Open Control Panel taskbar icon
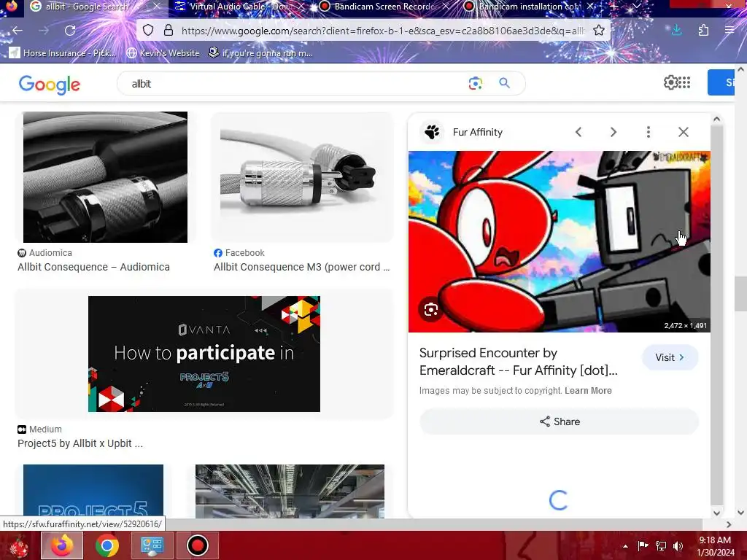Viewport: 747px width, 560px height. pyautogui.click(x=152, y=545)
